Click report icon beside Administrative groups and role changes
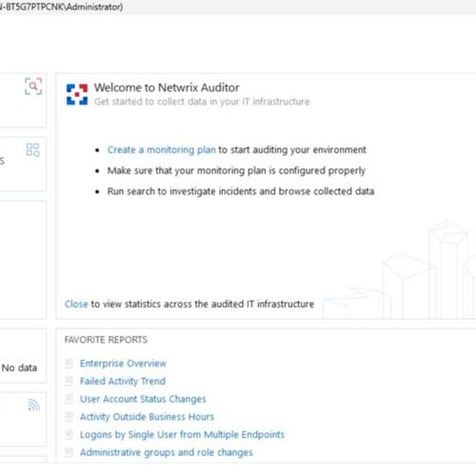Viewport: 476px width, 476px height. tap(69, 452)
